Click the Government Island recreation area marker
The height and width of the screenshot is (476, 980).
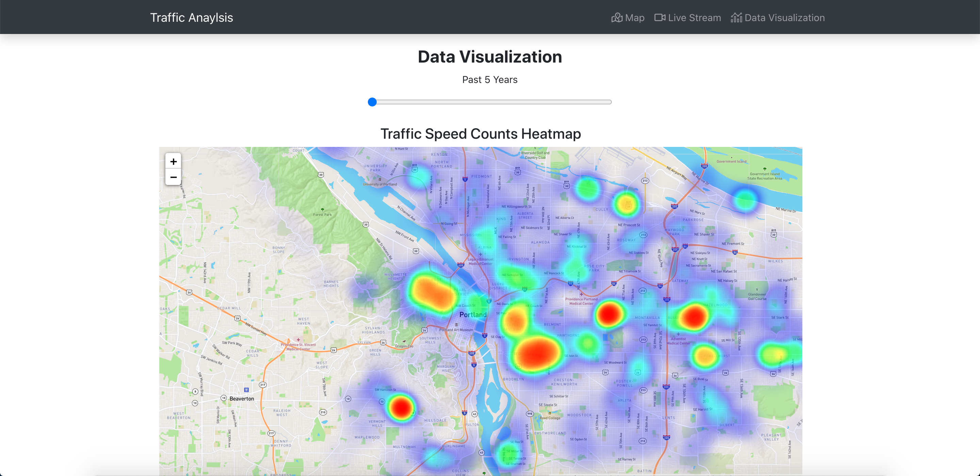(x=765, y=169)
